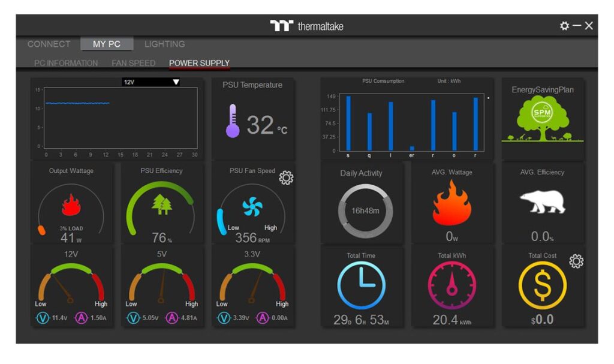The image size is (614, 364).
Task: Click the 3.39V reading under 3.3V
Action: [241, 318]
